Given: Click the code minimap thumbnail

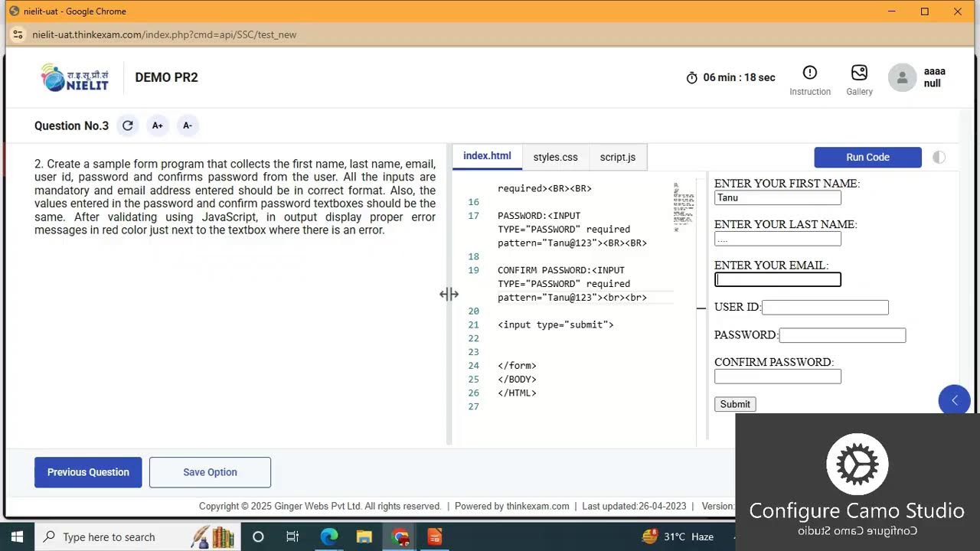Looking at the screenshot, I should coord(683,207).
